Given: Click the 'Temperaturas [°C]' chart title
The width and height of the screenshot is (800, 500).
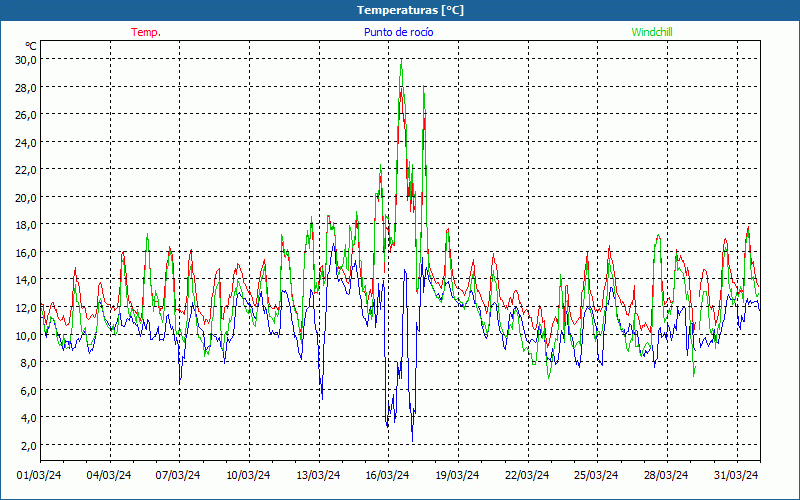Looking at the screenshot, I should point(410,10).
